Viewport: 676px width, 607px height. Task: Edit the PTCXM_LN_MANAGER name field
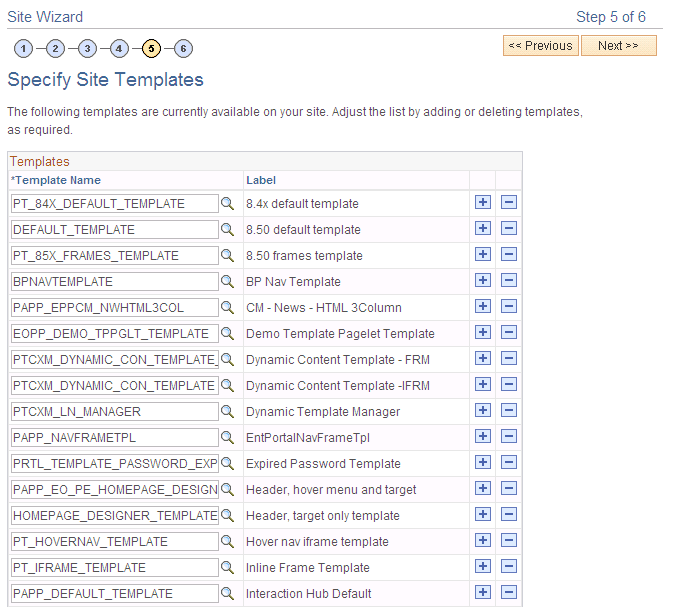(115, 411)
